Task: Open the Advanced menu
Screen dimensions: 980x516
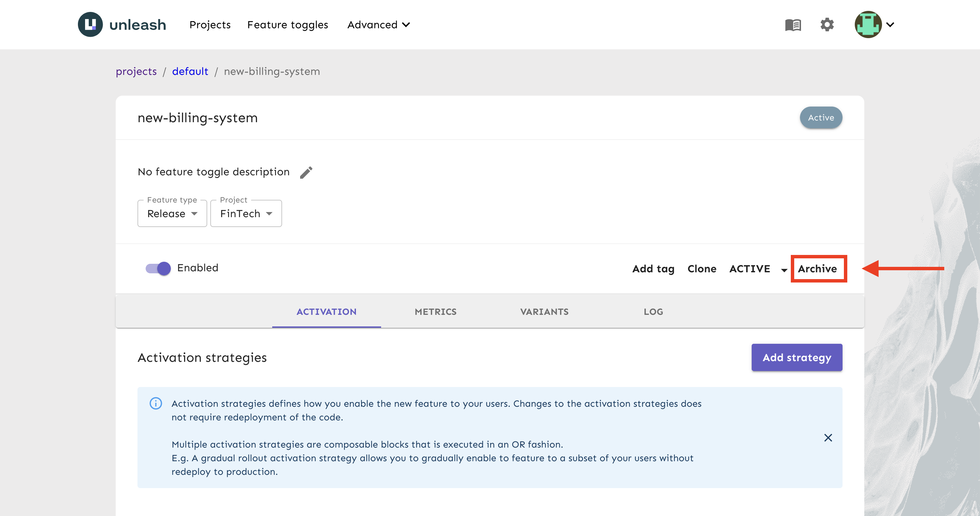Action: coord(378,25)
